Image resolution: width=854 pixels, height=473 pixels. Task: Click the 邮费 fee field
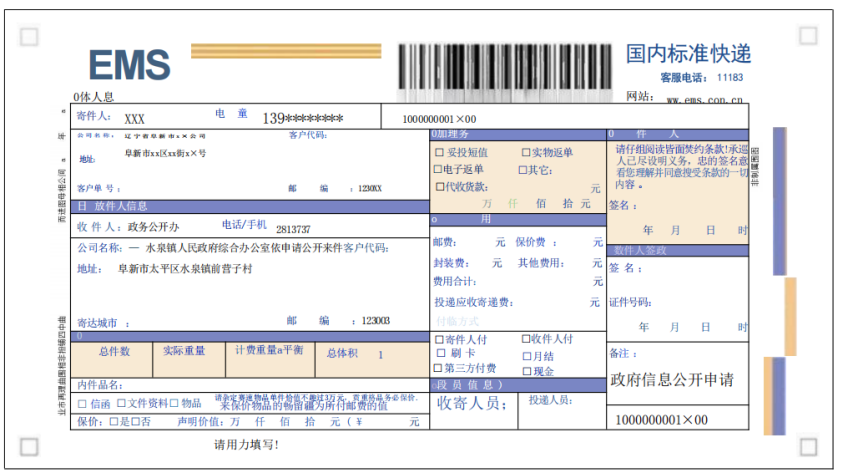pos(469,242)
